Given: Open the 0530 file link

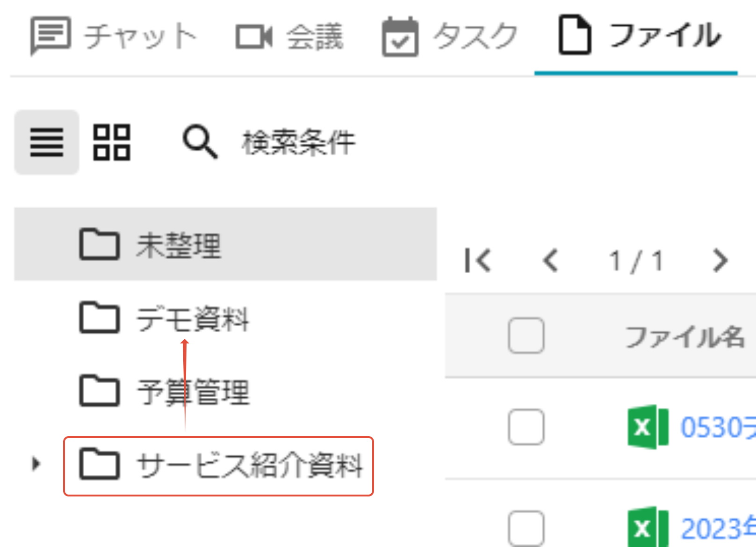Looking at the screenshot, I should 718,427.
